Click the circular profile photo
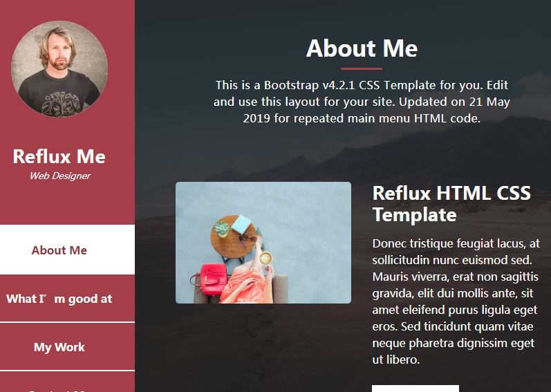551x392 pixels. (59, 69)
